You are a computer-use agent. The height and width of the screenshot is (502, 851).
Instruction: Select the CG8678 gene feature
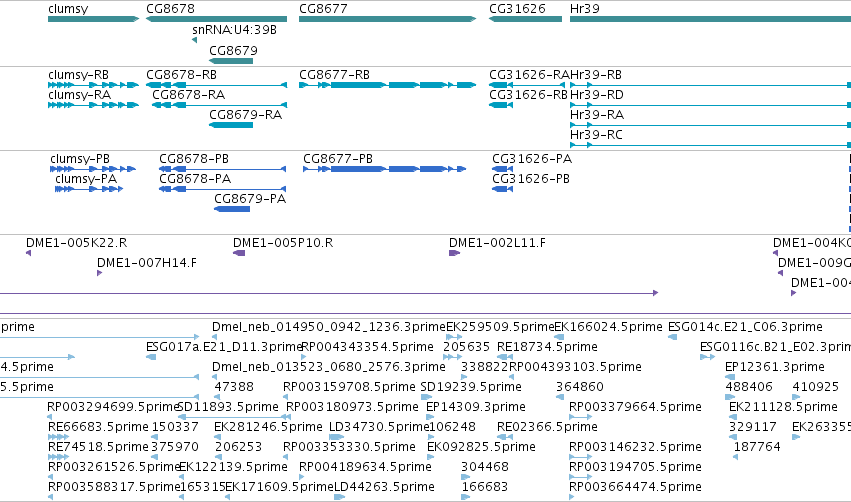pyautogui.click(x=216, y=19)
